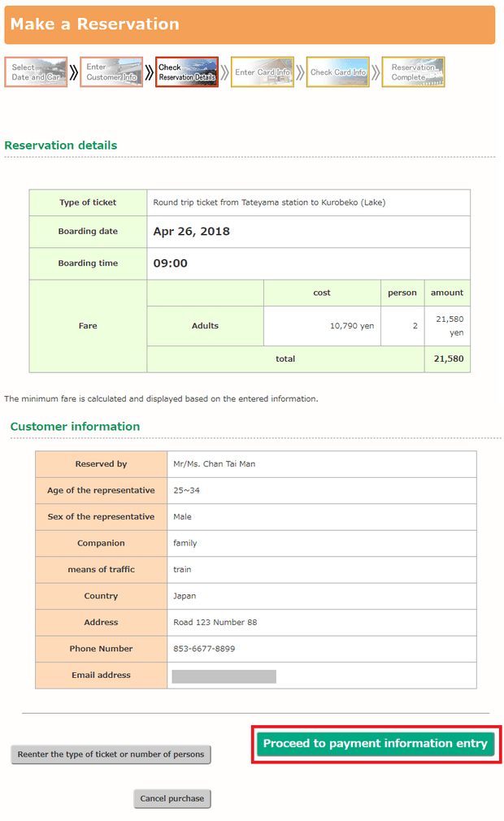The height and width of the screenshot is (821, 504).
Task: Click the 'total' row label
Action: pyautogui.click(x=285, y=358)
